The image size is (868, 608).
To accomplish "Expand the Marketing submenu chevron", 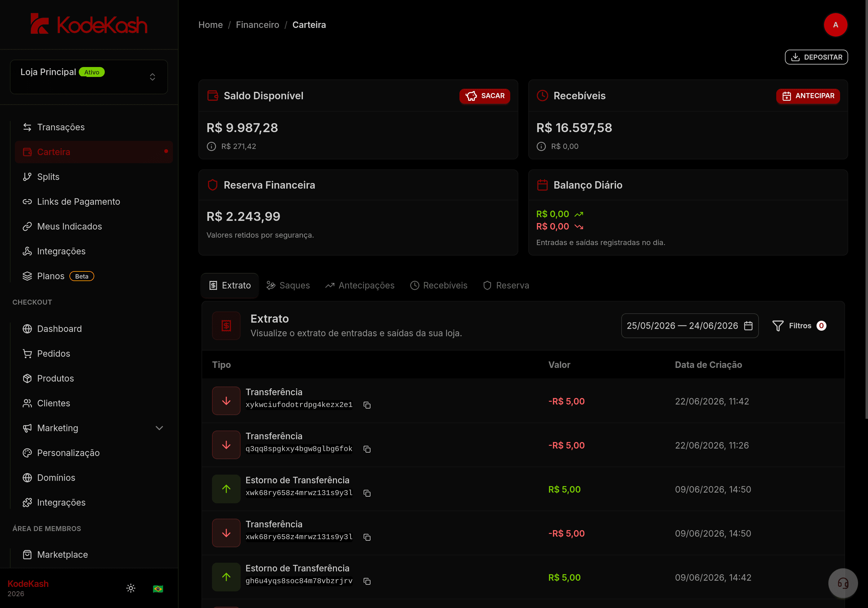I will point(159,428).
